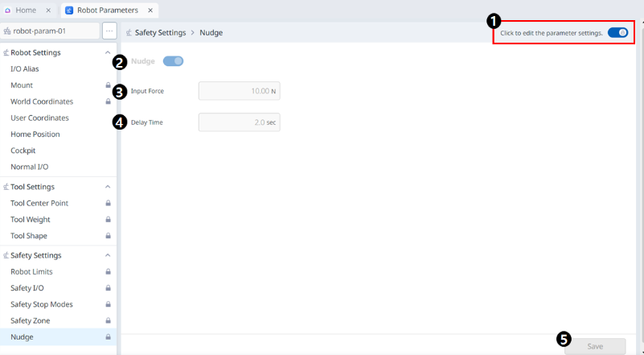Switch to the Home tab
The width and height of the screenshot is (644, 355).
25,10
